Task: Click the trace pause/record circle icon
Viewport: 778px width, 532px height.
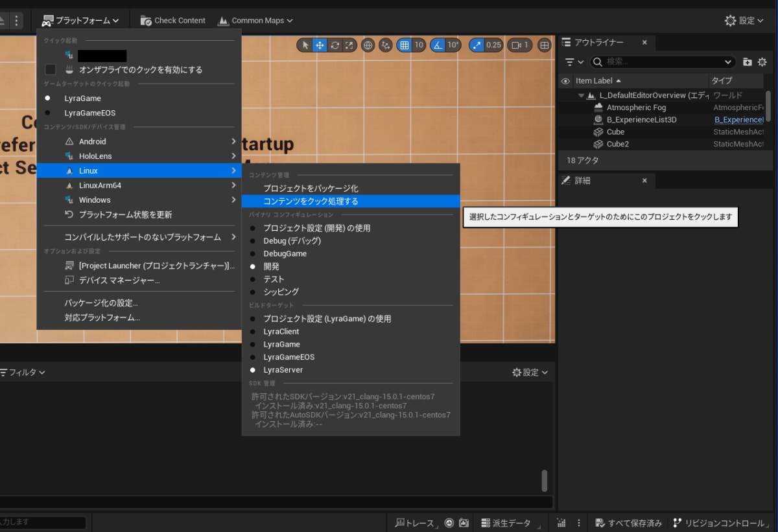Action: 449,523
